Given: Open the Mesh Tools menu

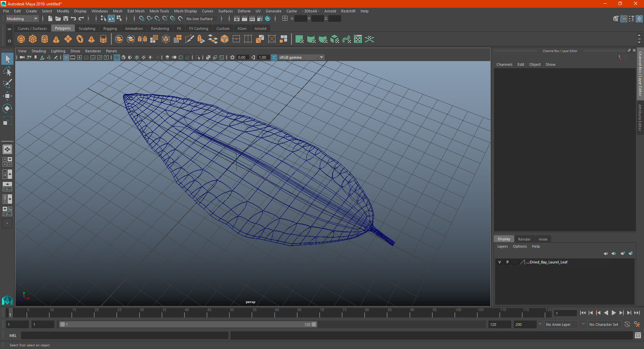Looking at the screenshot, I should point(159,11).
